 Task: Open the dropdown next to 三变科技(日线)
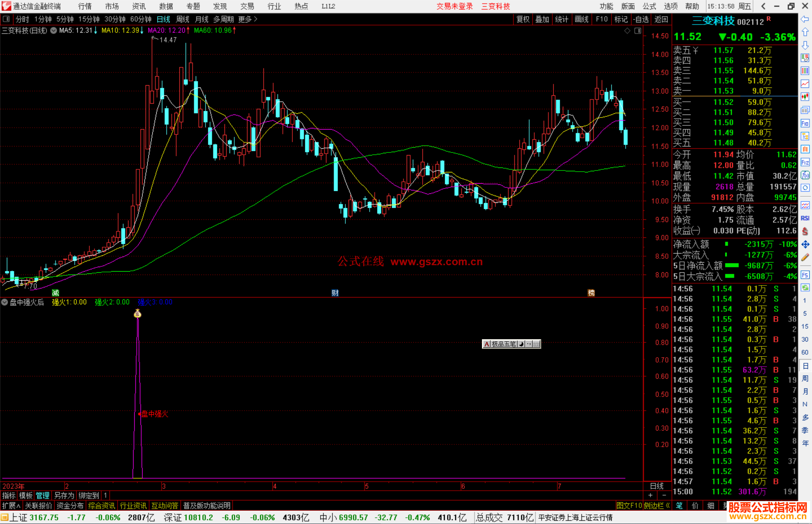point(53,30)
